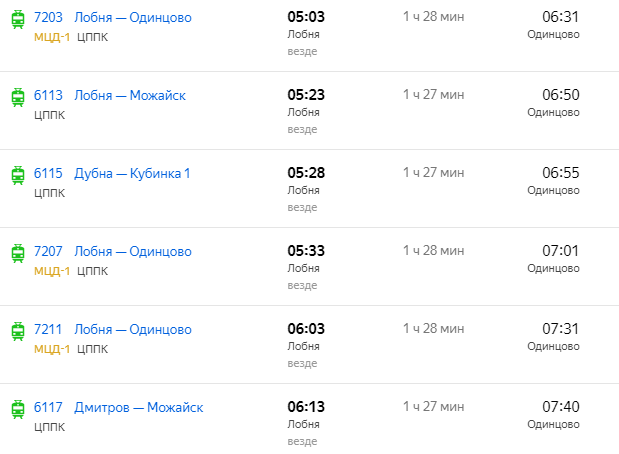This screenshot has width=619, height=454.
Task: Click the 05:03 departure time
Action: [x=306, y=17]
